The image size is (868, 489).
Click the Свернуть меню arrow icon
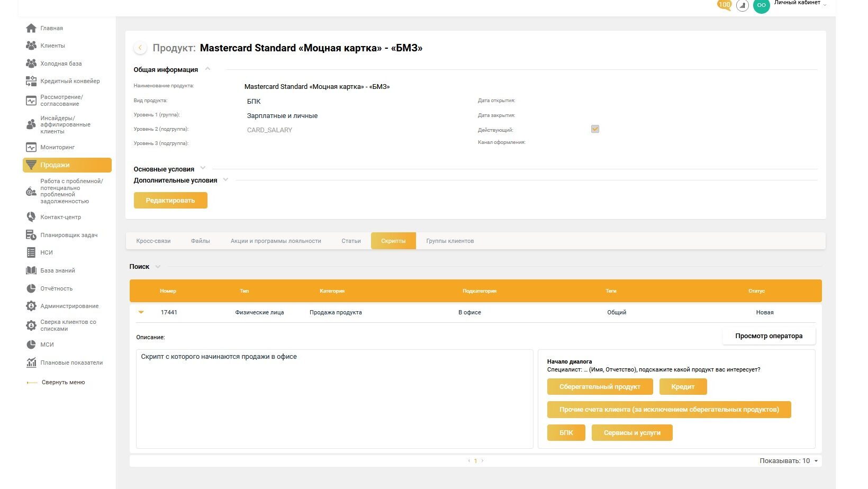pyautogui.click(x=32, y=383)
